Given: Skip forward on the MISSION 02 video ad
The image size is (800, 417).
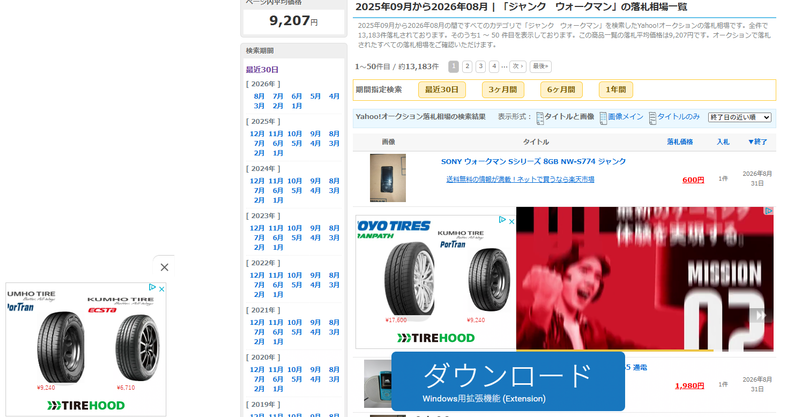Looking at the screenshot, I should [761, 315].
